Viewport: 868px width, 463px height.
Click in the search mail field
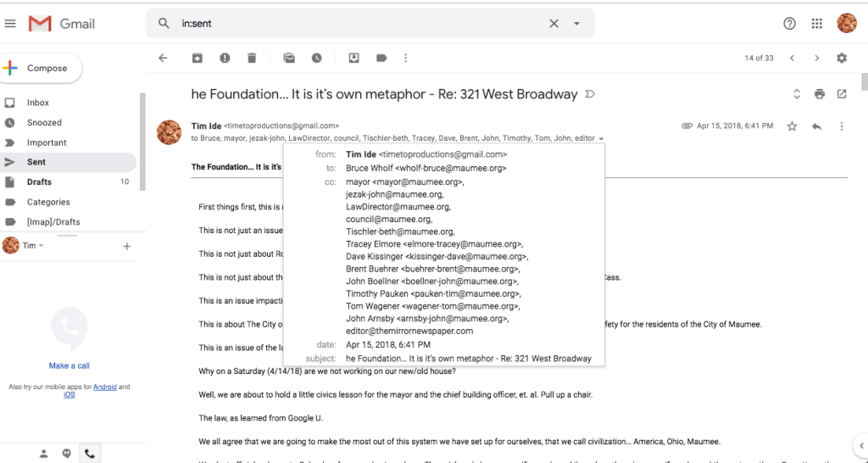coord(356,24)
